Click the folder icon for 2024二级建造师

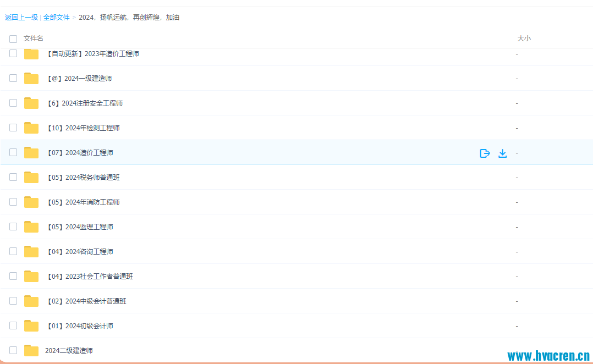click(31, 351)
